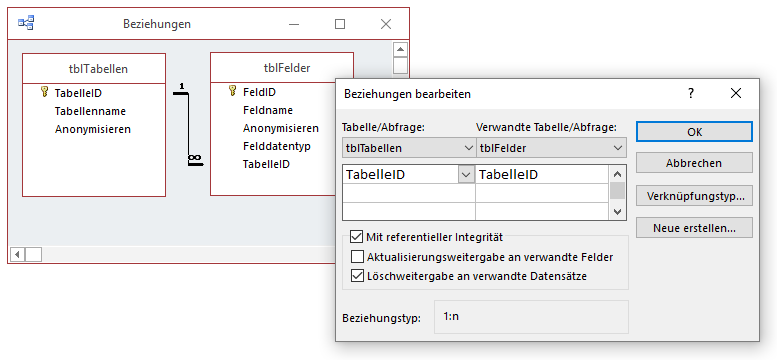Viewport: 777px width, 360px height.
Task: Click the key icon next to FeldID
Action: click(233, 91)
